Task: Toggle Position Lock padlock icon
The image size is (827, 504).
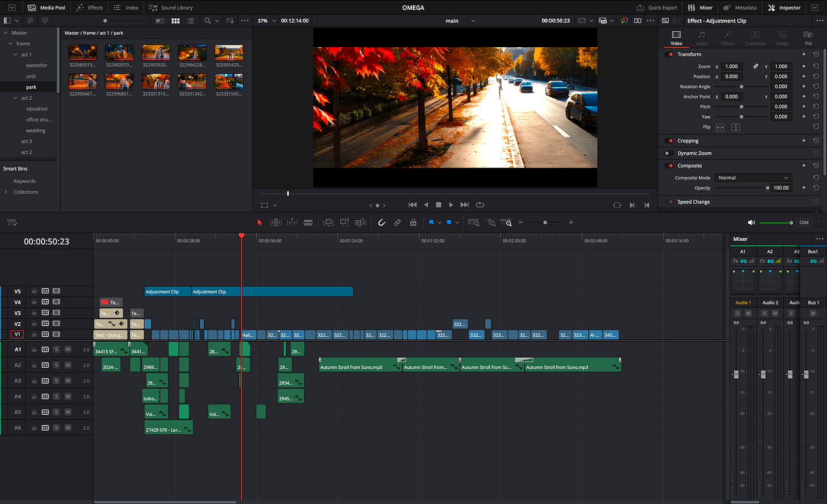Action: [x=413, y=222]
